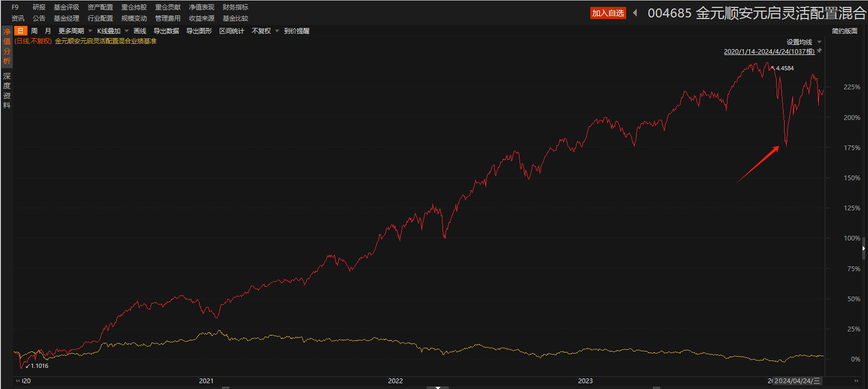Click the rewind arrows at timeline left end

[x=18, y=381]
